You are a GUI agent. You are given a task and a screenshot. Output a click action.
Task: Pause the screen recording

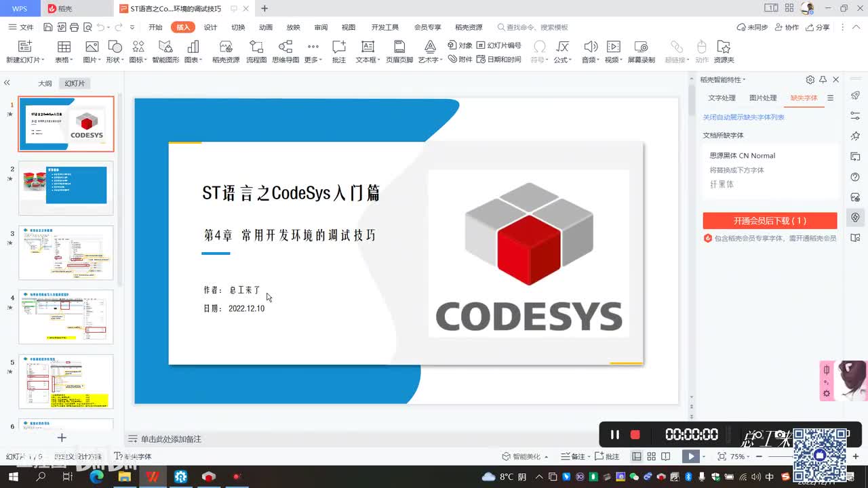[x=615, y=434]
